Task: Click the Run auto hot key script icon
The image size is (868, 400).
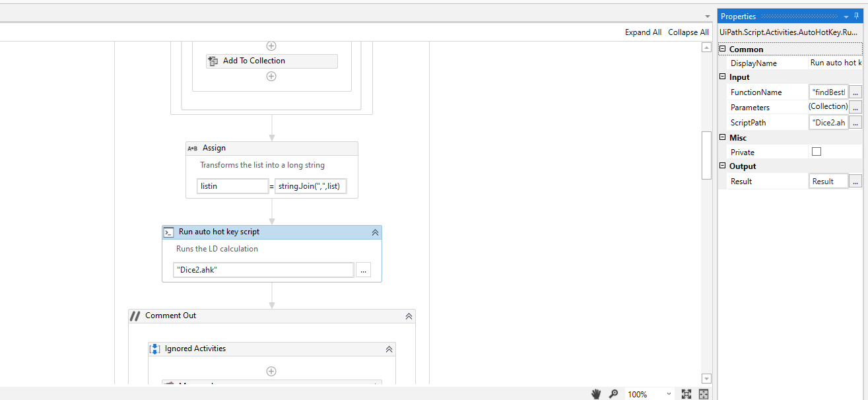Action: pyautogui.click(x=169, y=232)
